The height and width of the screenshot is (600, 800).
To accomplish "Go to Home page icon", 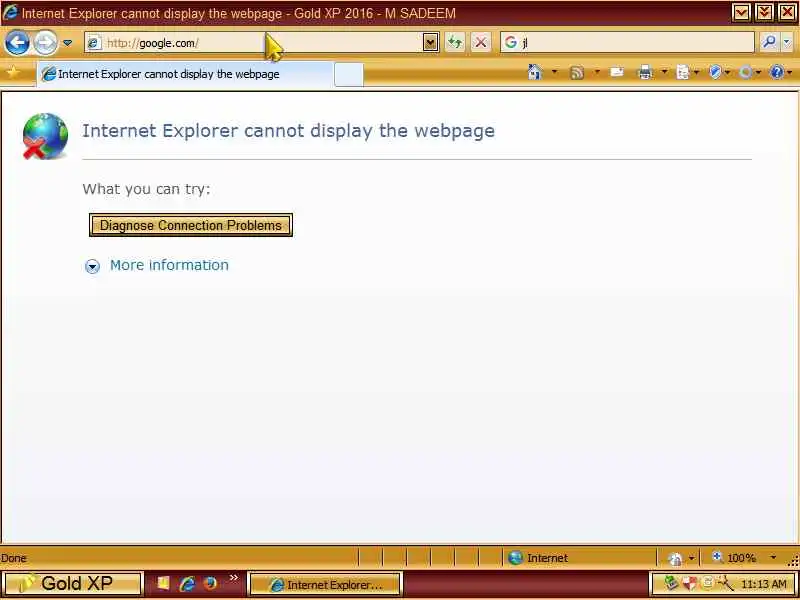I will pyautogui.click(x=535, y=72).
